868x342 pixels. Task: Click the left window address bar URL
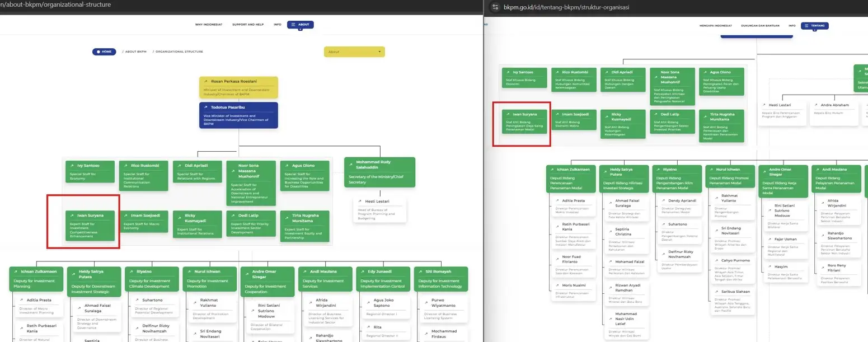[x=55, y=4]
